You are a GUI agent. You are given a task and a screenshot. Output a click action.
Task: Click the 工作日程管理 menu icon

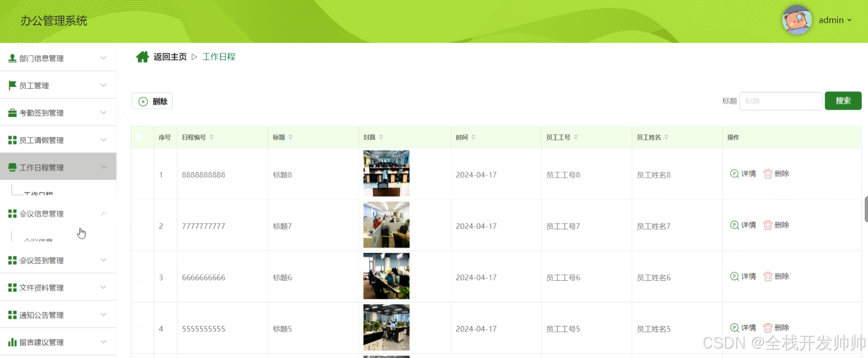pos(12,167)
